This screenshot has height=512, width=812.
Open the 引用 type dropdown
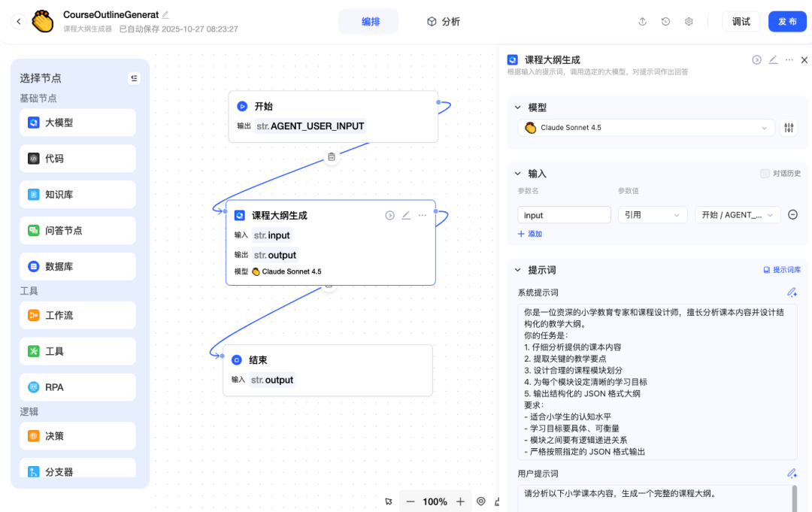tap(653, 215)
